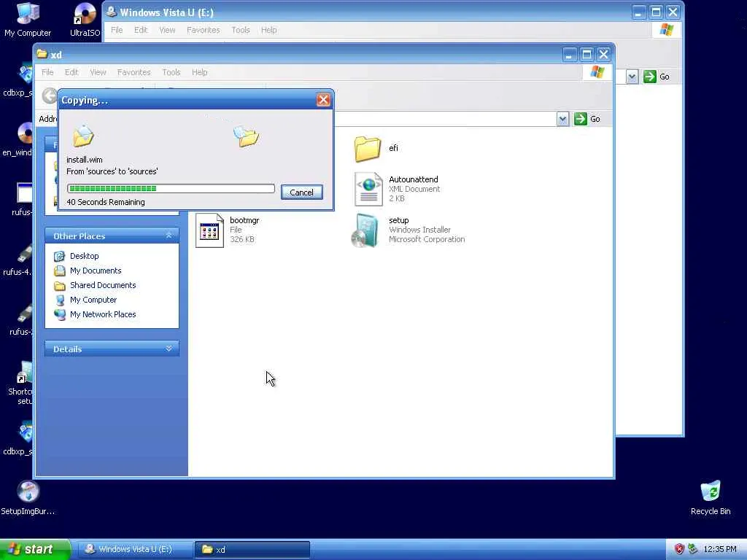Click xd folder icon in title bar
This screenshot has height=560, width=747.
click(x=42, y=54)
